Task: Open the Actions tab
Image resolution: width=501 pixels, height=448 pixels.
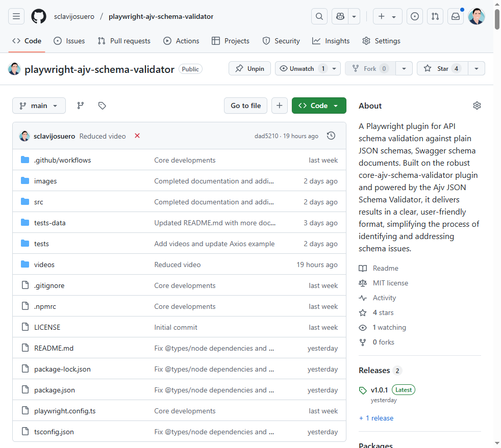Action: pos(181,41)
